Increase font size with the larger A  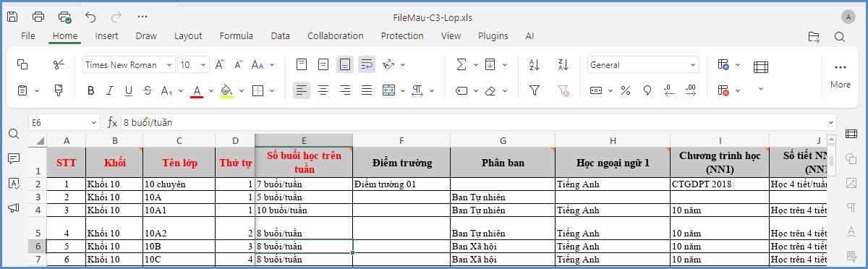[220, 65]
